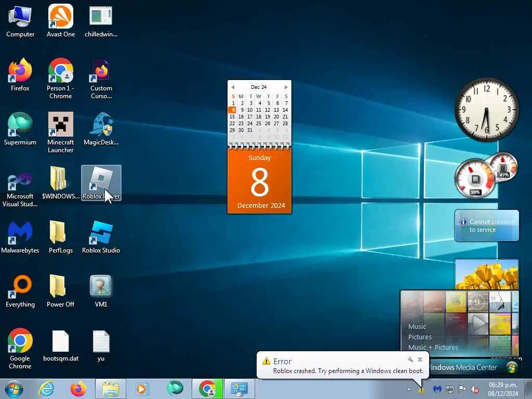Select the MagicDesk... desktop icon

101,129
